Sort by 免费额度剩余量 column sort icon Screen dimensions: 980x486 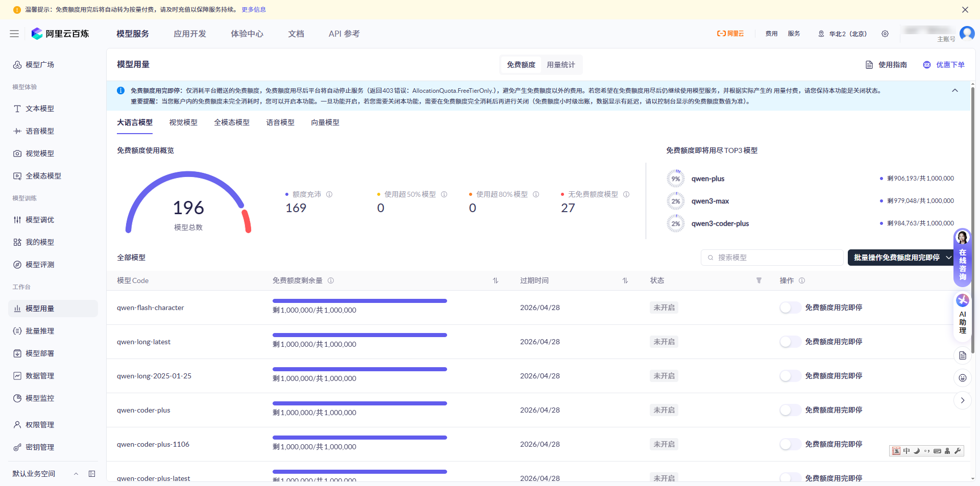click(495, 280)
